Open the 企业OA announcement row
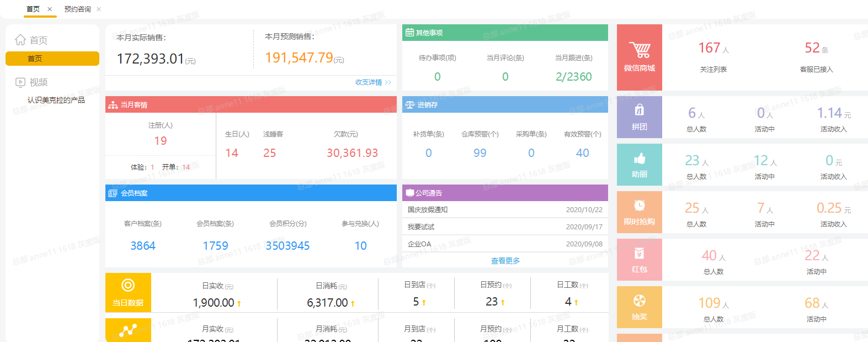Screen dimensions: 868x342 point(505,244)
